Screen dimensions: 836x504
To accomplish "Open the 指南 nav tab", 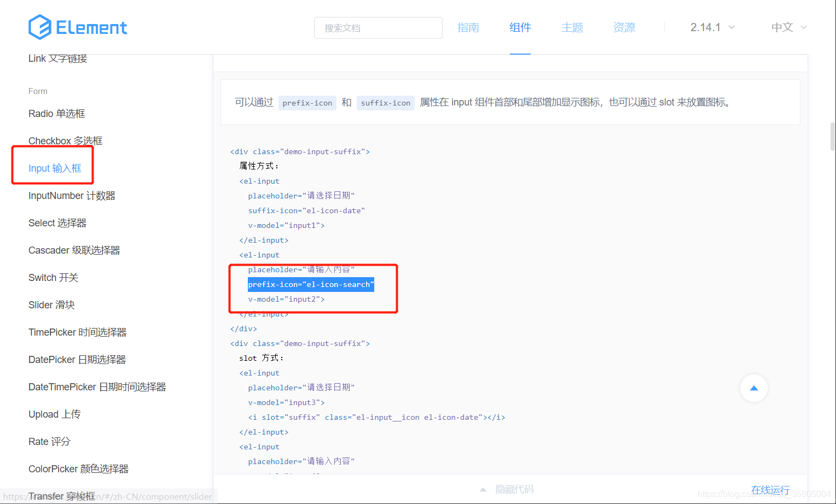I will pos(468,27).
